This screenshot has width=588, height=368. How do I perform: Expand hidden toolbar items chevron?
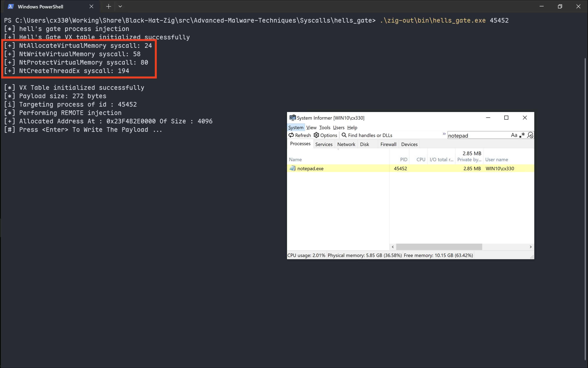pos(444,134)
